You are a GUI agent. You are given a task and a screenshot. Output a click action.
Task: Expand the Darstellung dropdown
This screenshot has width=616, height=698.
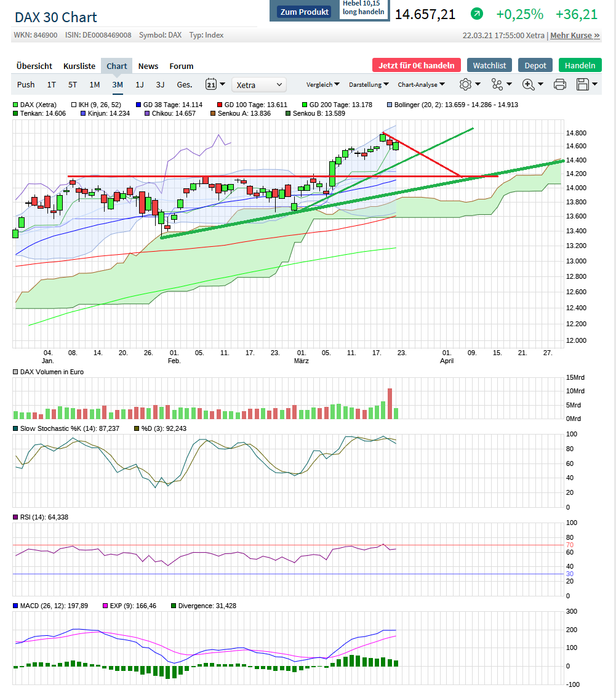(x=369, y=84)
